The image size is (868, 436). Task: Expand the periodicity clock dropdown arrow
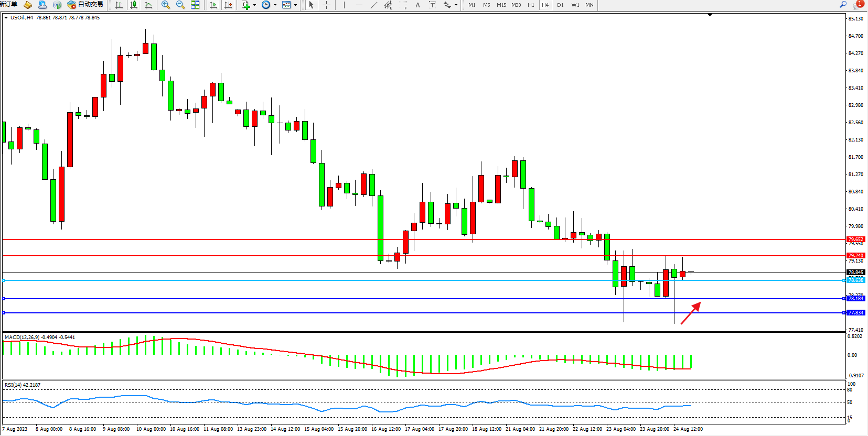(x=275, y=5)
